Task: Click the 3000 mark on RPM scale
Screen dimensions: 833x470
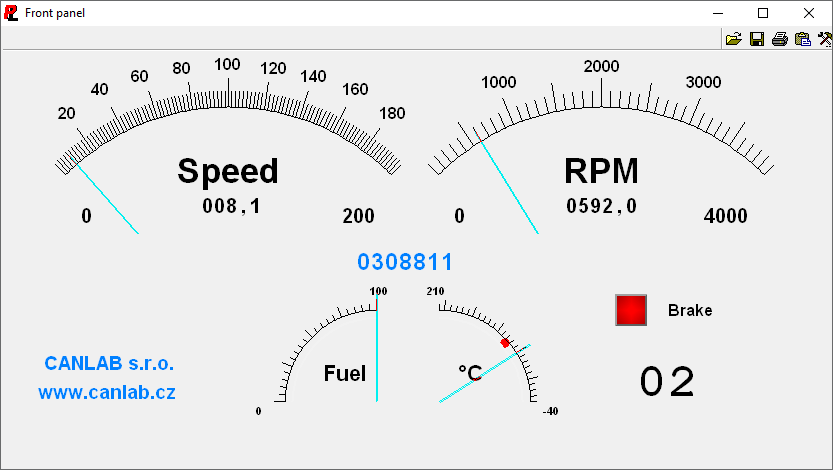Action: [x=703, y=82]
